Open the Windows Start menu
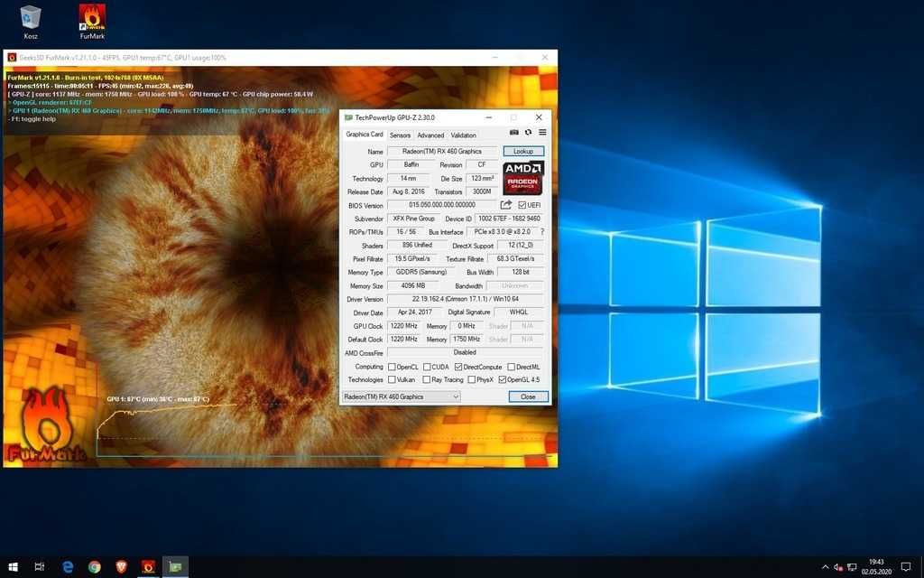 (x=13, y=567)
